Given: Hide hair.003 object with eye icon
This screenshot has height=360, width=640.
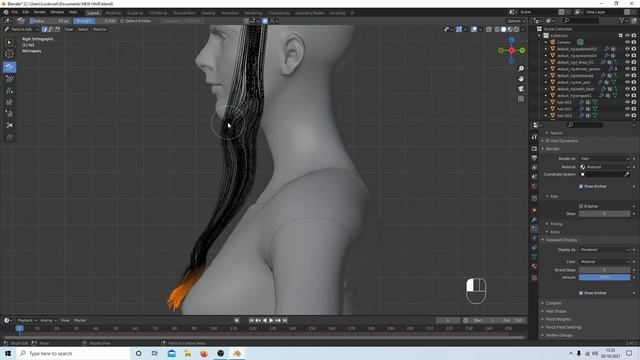Looking at the screenshot, I should coord(627,116).
